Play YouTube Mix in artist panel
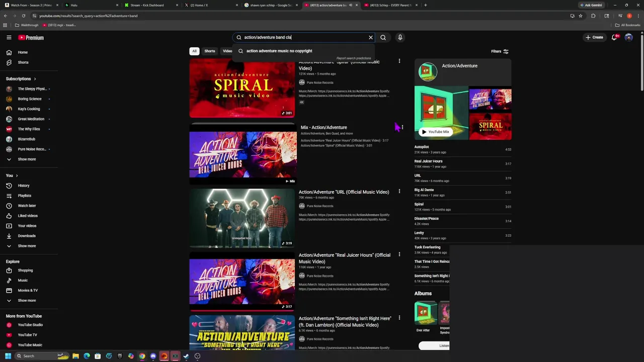The width and height of the screenshot is (644, 362). pos(435,132)
